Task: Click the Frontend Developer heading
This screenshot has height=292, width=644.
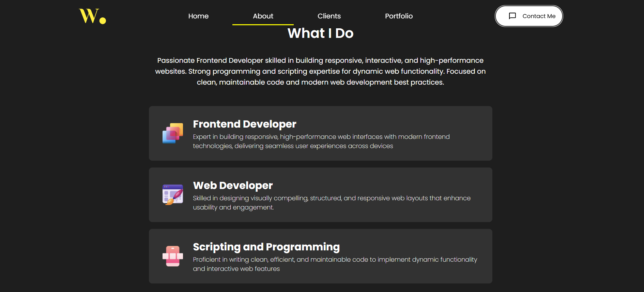Action: click(x=244, y=124)
